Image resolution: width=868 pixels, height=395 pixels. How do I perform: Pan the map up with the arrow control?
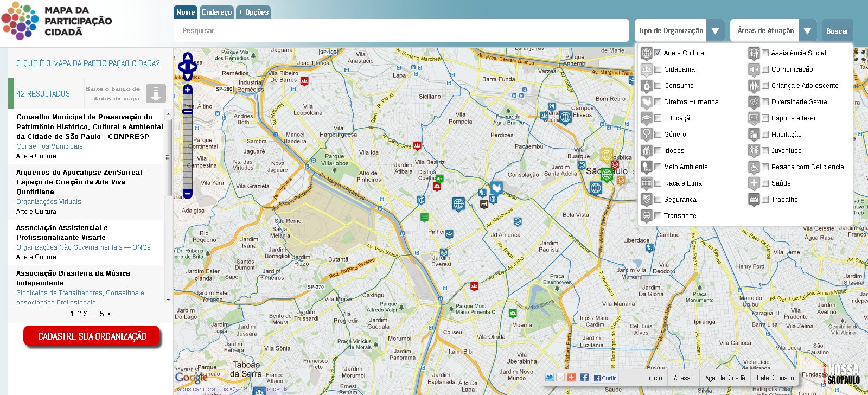[188, 56]
